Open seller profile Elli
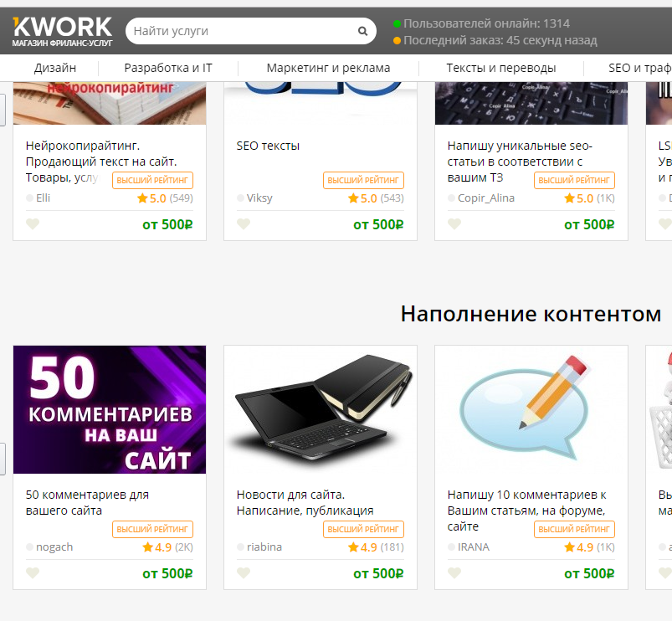The image size is (672, 621). pos(43,198)
